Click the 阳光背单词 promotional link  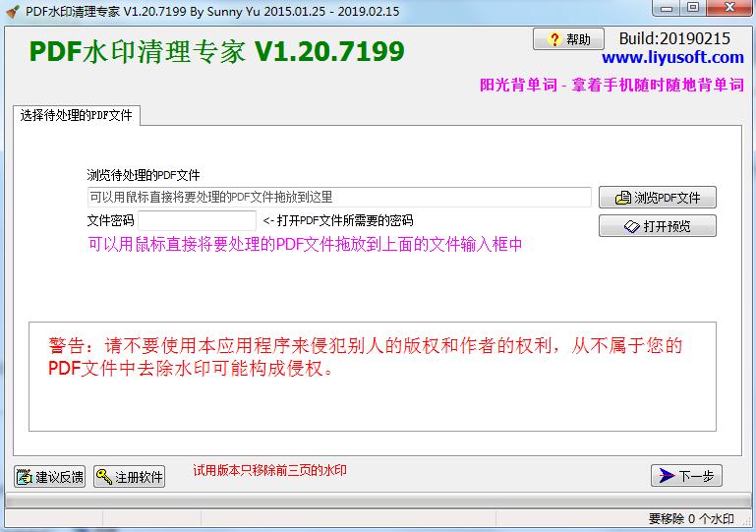(x=611, y=85)
